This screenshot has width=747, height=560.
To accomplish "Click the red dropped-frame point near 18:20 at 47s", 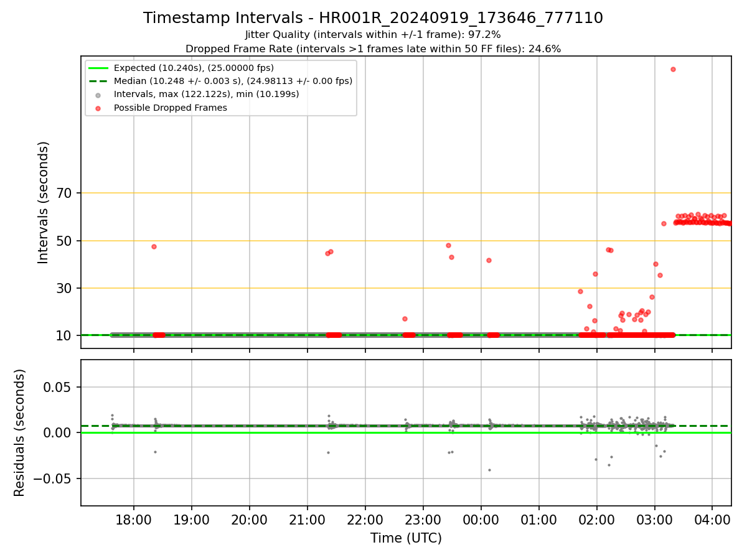I will [154, 246].
